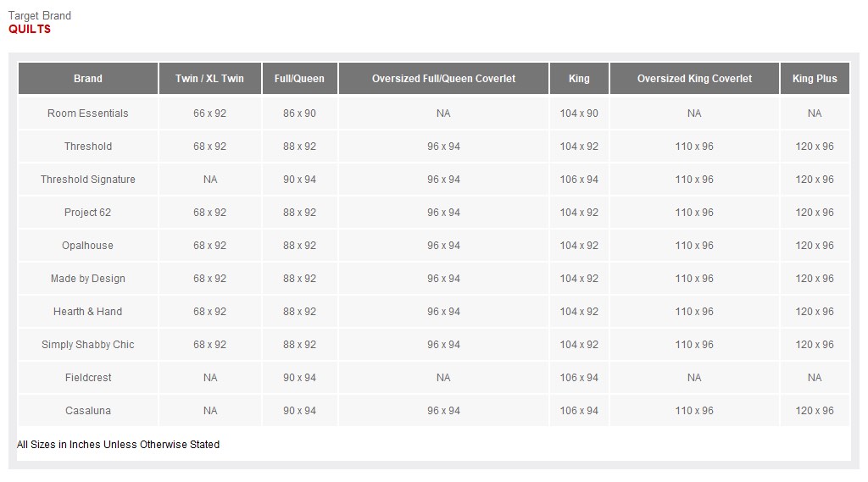This screenshot has height=482, width=868.
Task: Click Project 62 Twin 68 x 92
Action: pyautogui.click(x=210, y=213)
